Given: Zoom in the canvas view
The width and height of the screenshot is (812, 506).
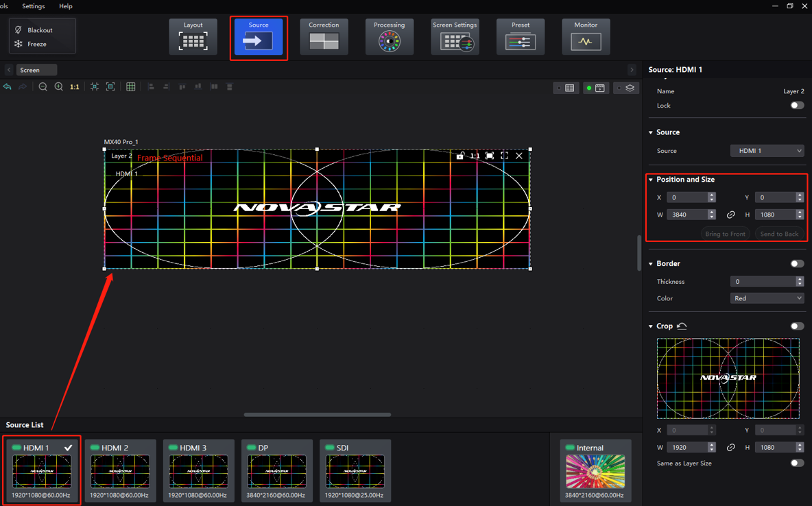Looking at the screenshot, I should [x=58, y=86].
